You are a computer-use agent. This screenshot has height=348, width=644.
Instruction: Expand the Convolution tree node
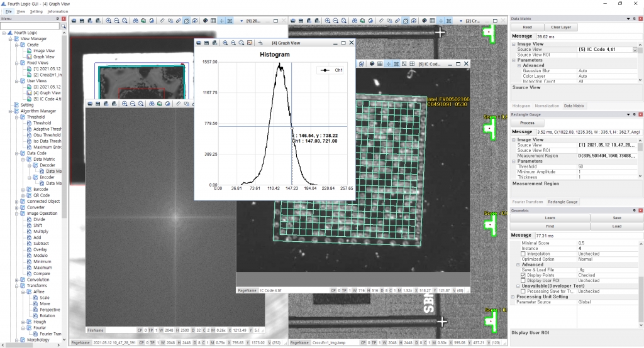tap(17, 280)
